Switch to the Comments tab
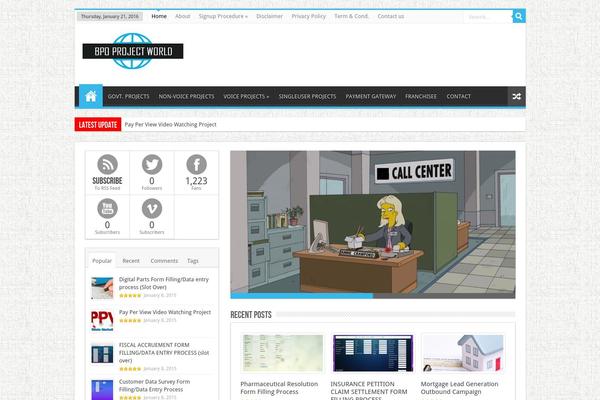The width and height of the screenshot is (600, 400). pyautogui.click(x=164, y=261)
